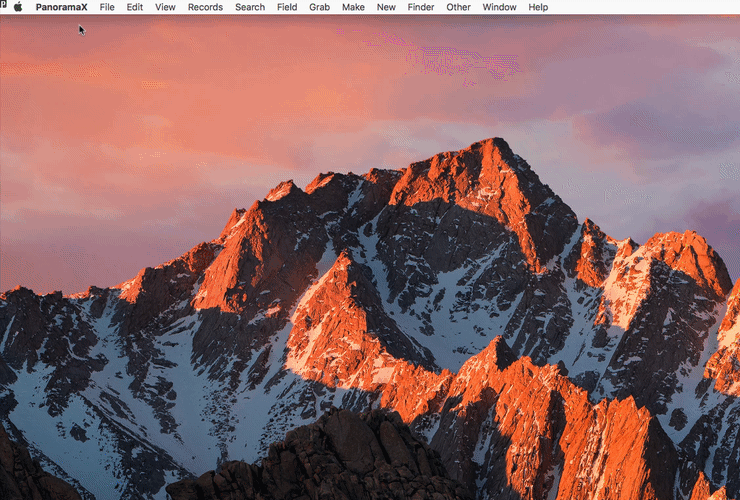Open the Make menu
Screen dimensions: 740x500
tap(353, 7)
